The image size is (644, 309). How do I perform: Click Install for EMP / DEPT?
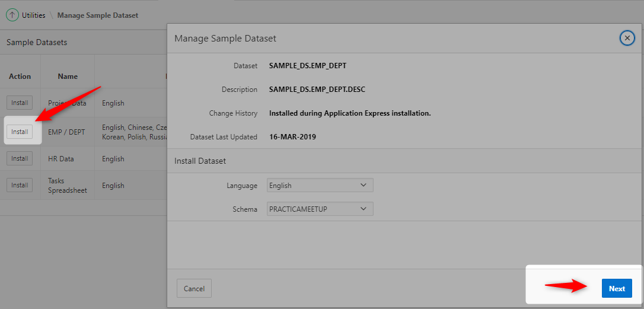point(20,132)
